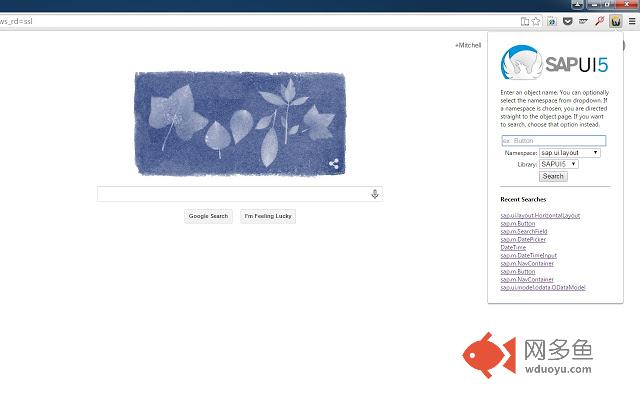Click the blue square extension icon beside star
This screenshot has height=400, width=640.
click(551, 21)
